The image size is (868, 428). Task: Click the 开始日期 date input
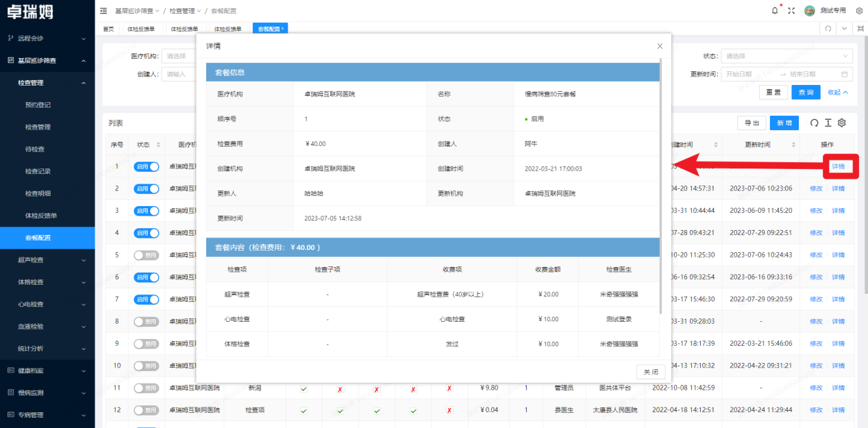(x=749, y=74)
